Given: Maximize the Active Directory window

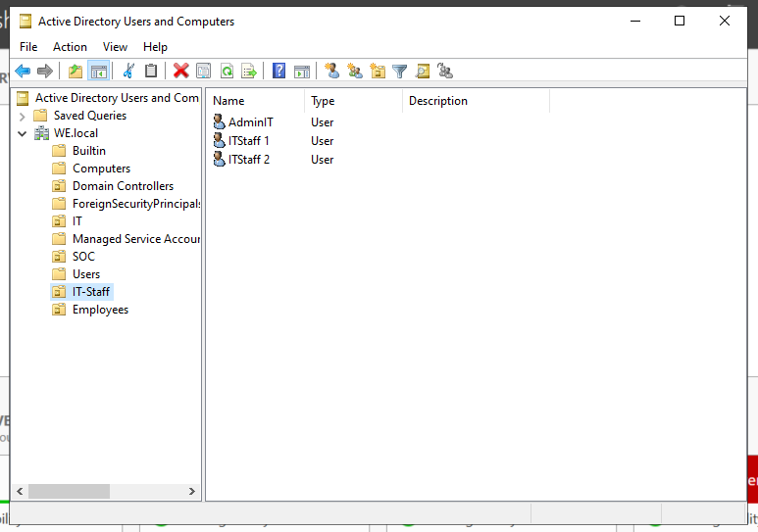Looking at the screenshot, I should 680,21.
